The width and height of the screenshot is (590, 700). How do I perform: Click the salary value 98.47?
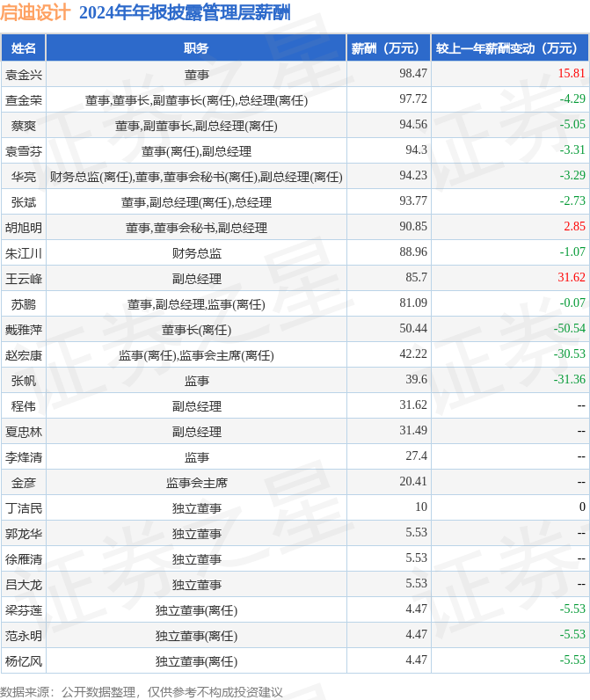pyautogui.click(x=412, y=73)
